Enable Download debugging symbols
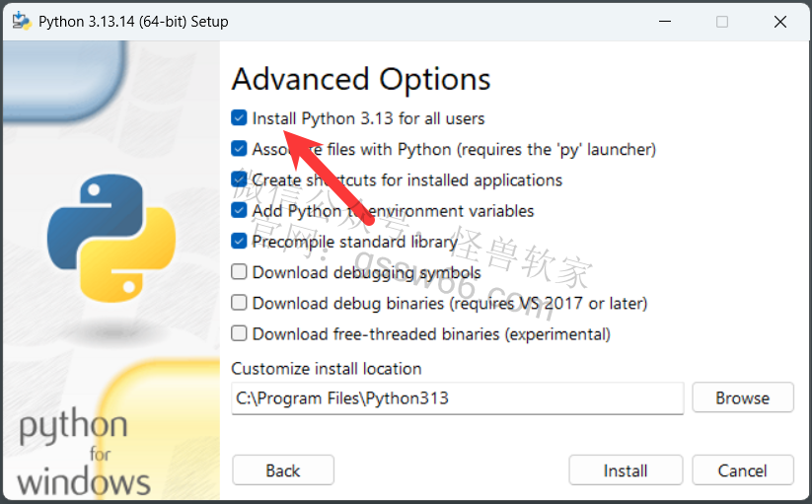Viewport: 812px width, 504px height. point(239,271)
